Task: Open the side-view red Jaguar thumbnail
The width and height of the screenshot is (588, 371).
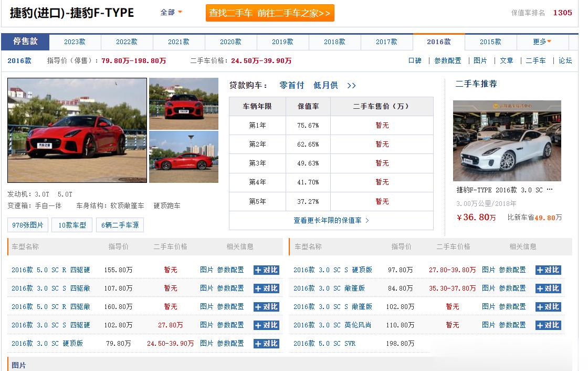Action: (x=184, y=157)
